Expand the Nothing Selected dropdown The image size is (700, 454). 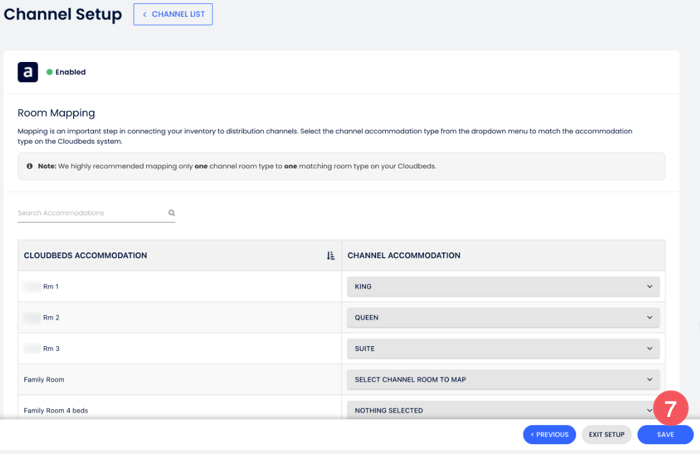click(503, 410)
